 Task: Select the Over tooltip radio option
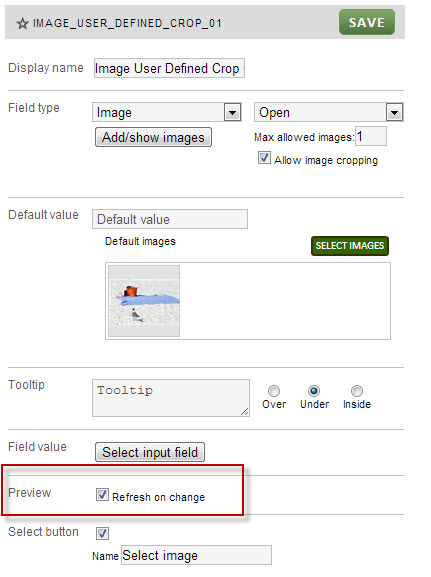(x=274, y=390)
